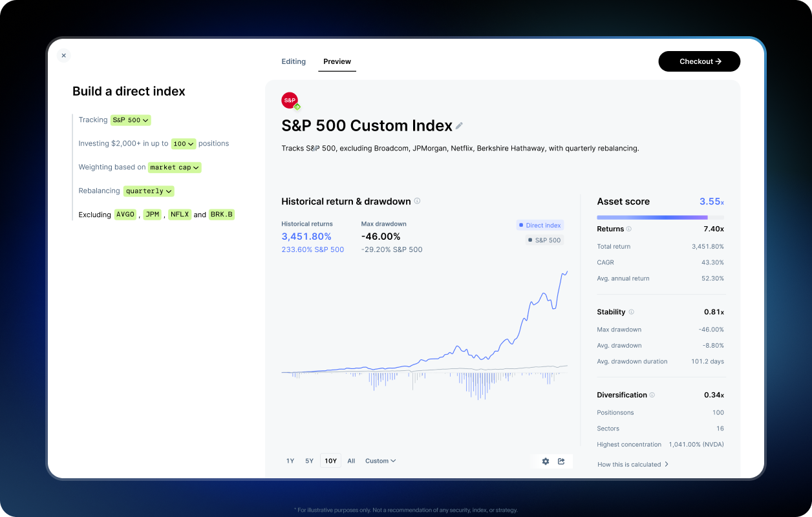Click info icon beside Historical return & drawdown
This screenshot has width=812, height=517.
coord(417,201)
